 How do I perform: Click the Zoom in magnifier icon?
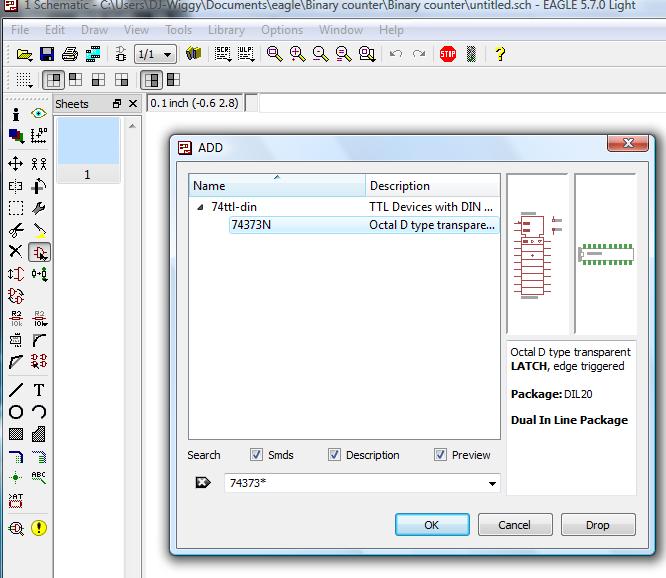coord(297,54)
